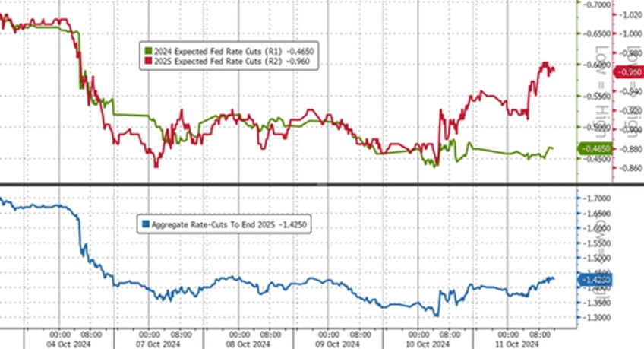Click the red -0.960 last-value flag
Screen dimensions: 644x349
point(628,72)
